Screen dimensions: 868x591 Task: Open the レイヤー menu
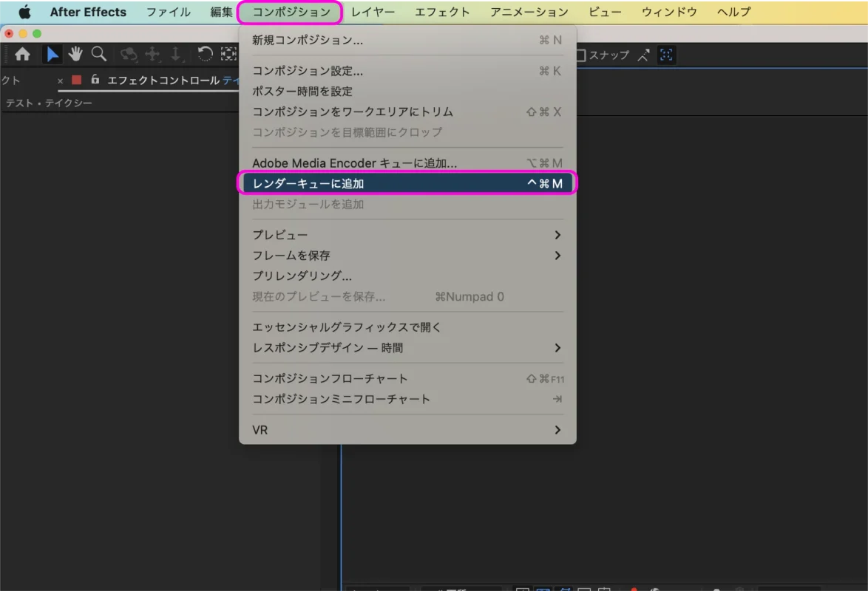click(x=373, y=12)
